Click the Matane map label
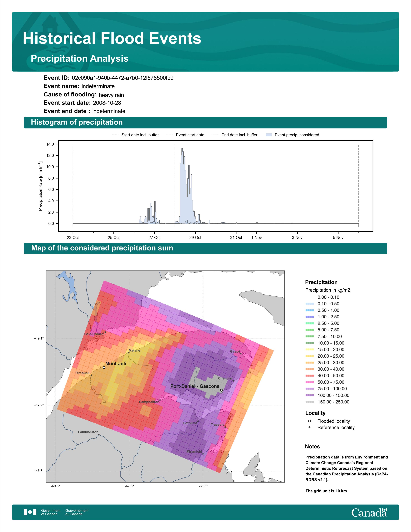Image resolution: width=411 pixels, height=532 pixels. click(134, 350)
